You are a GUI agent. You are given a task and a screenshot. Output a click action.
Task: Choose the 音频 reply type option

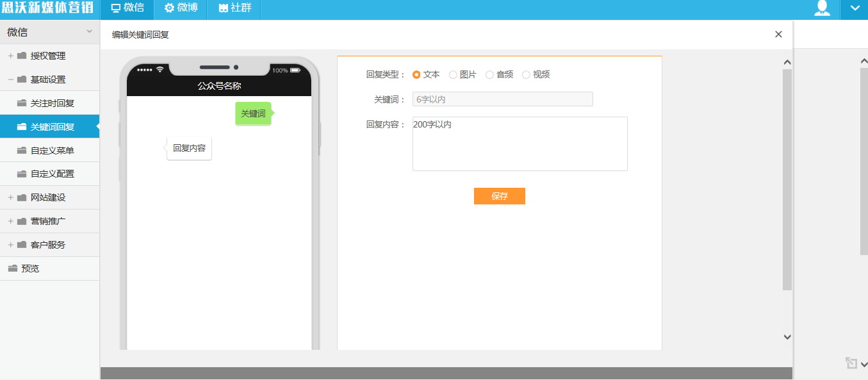pos(489,74)
